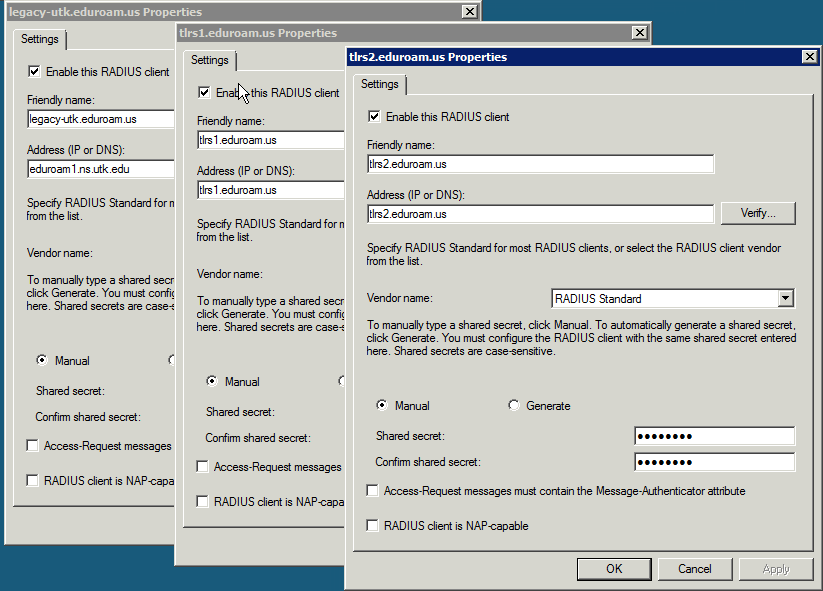Open Settings tab in tlrs1 window
The image size is (823, 591).
pyautogui.click(x=209, y=60)
